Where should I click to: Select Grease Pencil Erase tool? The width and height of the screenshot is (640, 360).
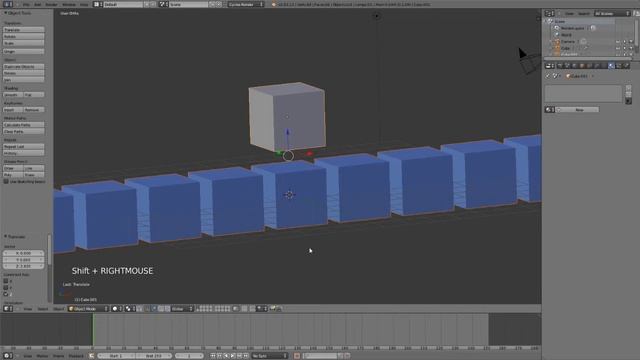34,175
